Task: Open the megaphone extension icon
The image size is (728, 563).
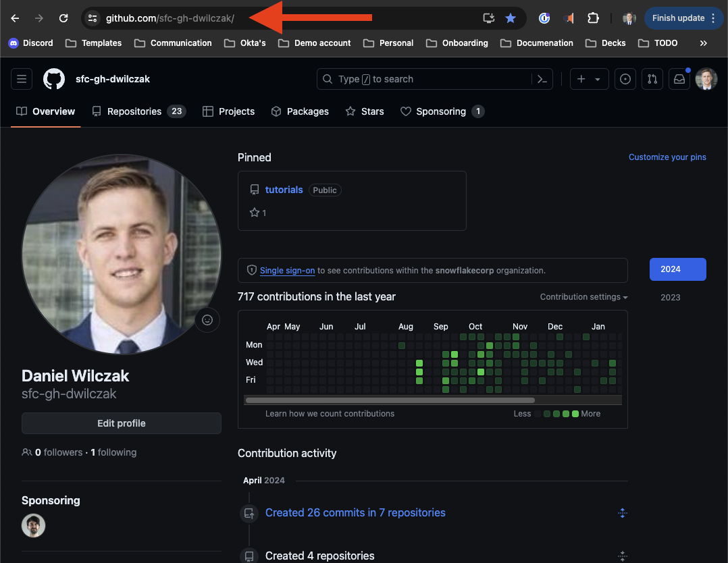Action: tap(569, 18)
